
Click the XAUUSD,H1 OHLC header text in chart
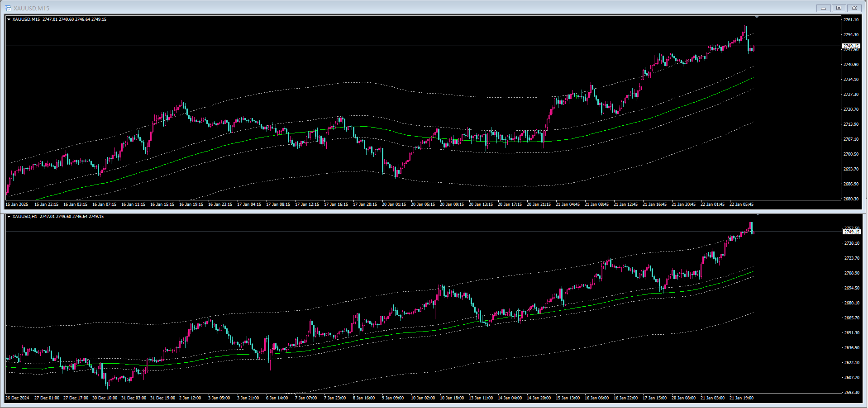click(x=58, y=217)
